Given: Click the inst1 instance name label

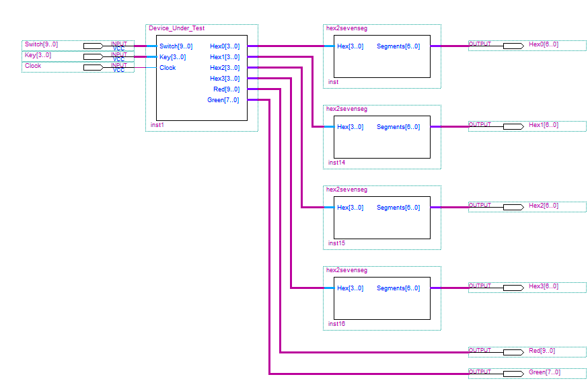Looking at the screenshot, I should pyautogui.click(x=157, y=125).
